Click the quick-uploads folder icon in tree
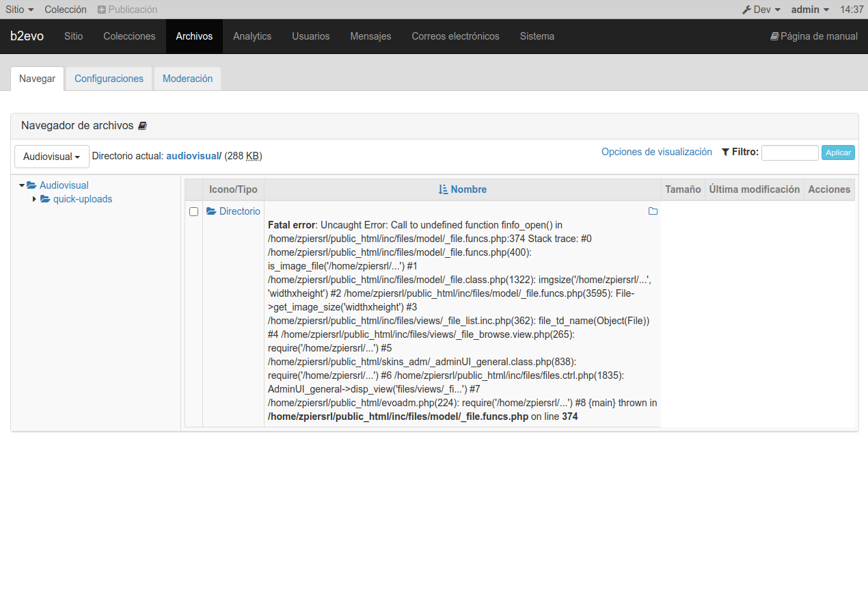The image size is (868, 610). point(45,199)
